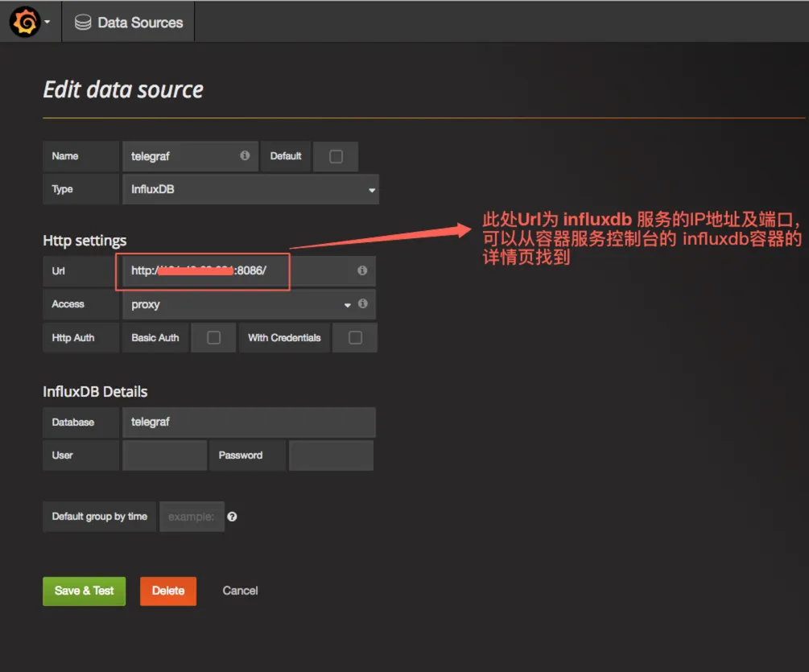Expand the dropdown caret beside Grafana logo
The height and width of the screenshot is (672, 809).
tap(47, 23)
